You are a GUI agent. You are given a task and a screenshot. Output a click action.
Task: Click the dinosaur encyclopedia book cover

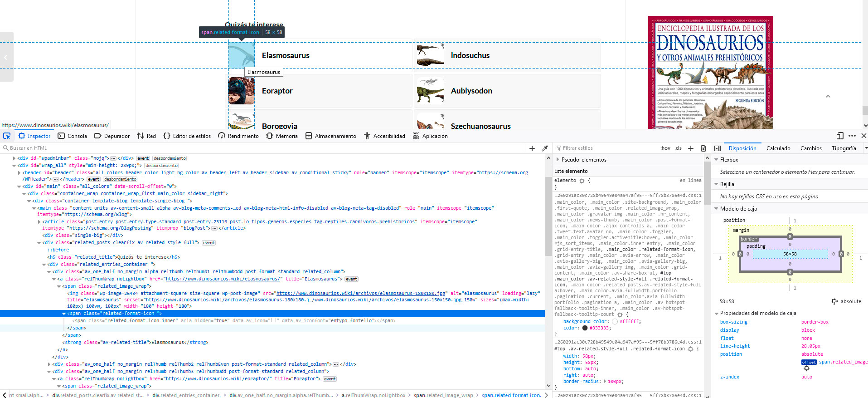click(x=711, y=73)
